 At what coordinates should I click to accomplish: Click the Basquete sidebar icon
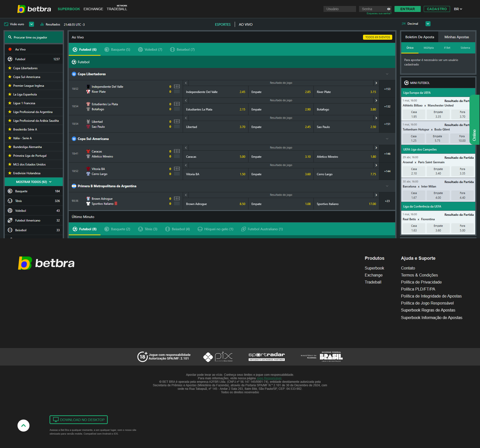click(x=10, y=191)
